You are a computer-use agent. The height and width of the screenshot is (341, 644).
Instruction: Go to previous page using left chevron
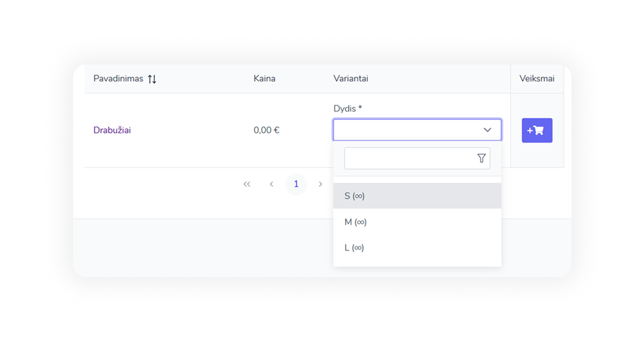point(271,184)
